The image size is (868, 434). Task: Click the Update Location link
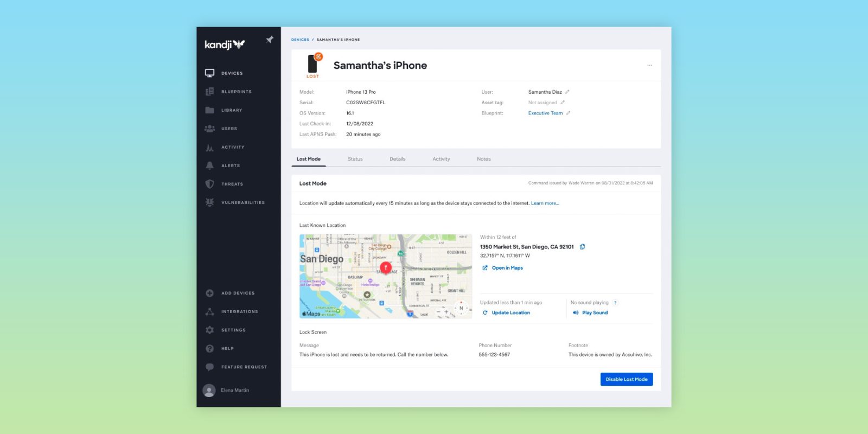510,313
